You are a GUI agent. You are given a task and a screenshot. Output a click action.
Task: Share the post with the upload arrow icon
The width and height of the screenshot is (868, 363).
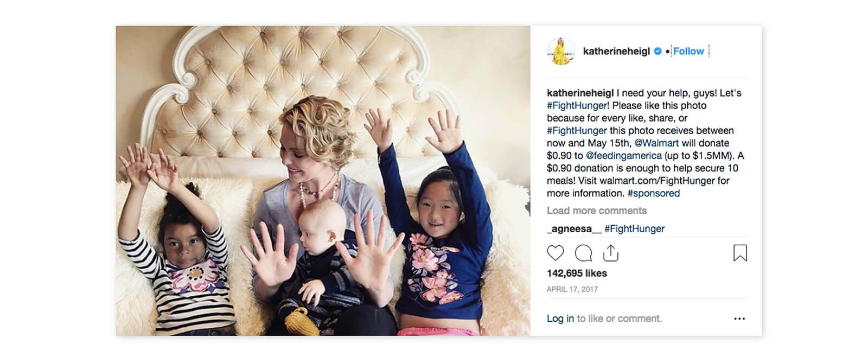[x=611, y=253]
